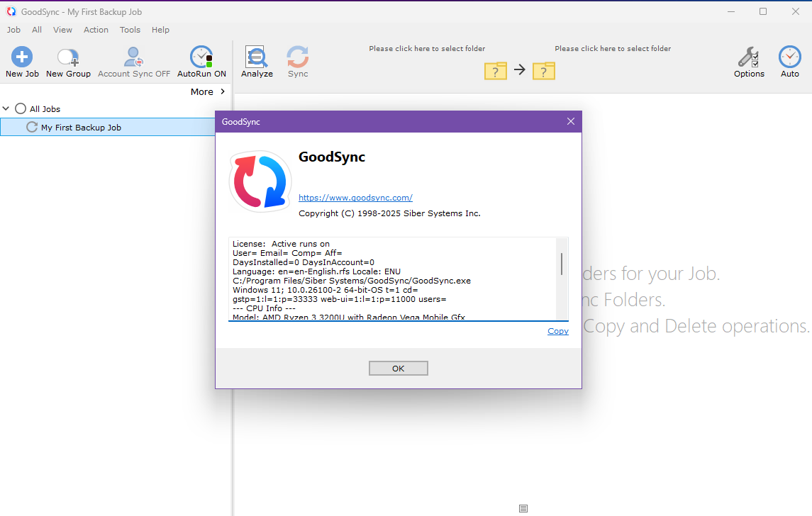Viewport: 812px width, 516px height.
Task: Toggle Account Sync OFF button
Action: [133, 62]
